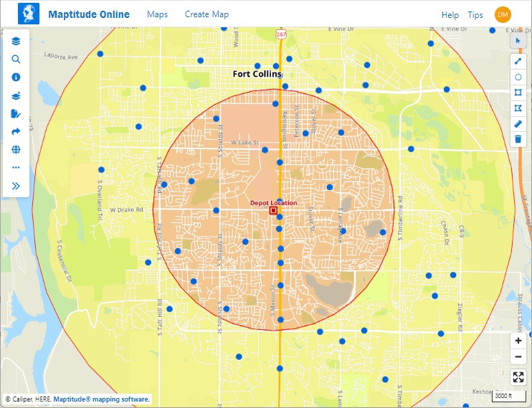This screenshot has height=408, width=532.
Task: Open the three-dot more options menu
Action: (x=16, y=167)
